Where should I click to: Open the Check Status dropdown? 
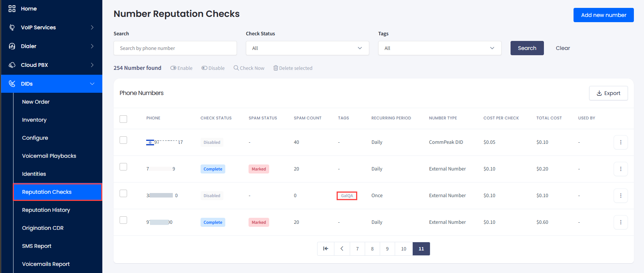click(x=307, y=48)
